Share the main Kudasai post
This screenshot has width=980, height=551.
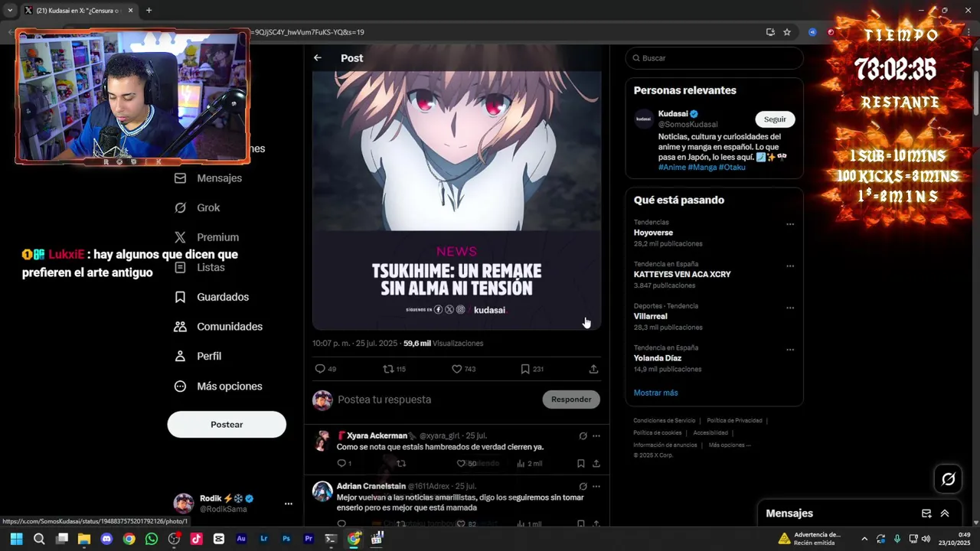[x=593, y=369]
